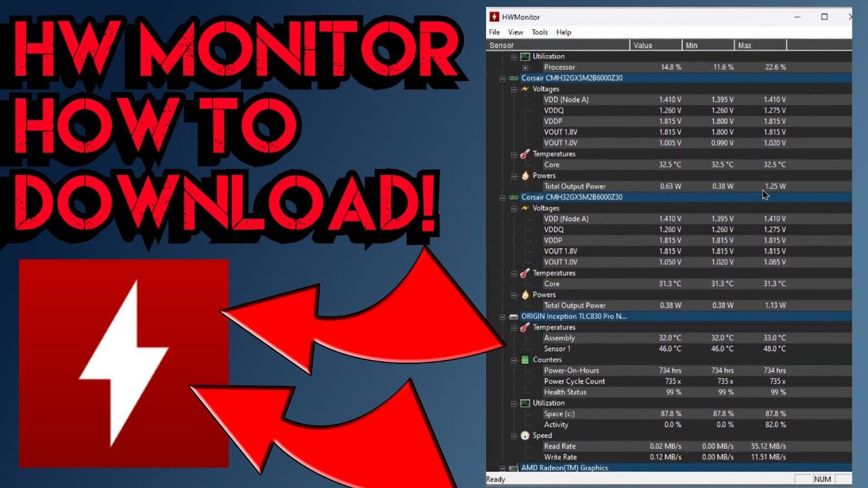Click the Utilization chart icon above Processor row
This screenshot has width=868, height=488.
click(x=524, y=56)
